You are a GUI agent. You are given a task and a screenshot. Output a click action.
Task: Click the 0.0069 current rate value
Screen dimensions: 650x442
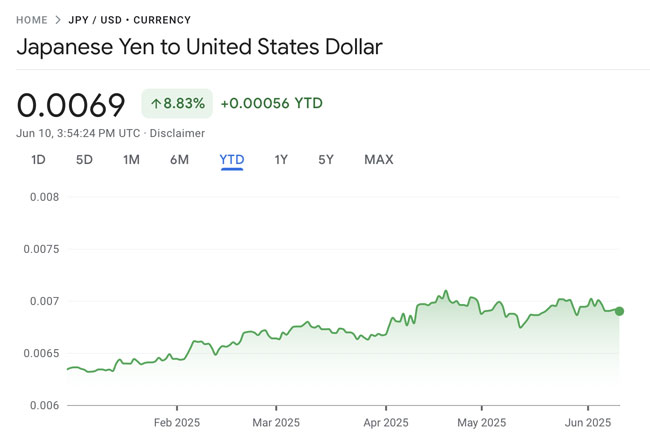[71, 105]
